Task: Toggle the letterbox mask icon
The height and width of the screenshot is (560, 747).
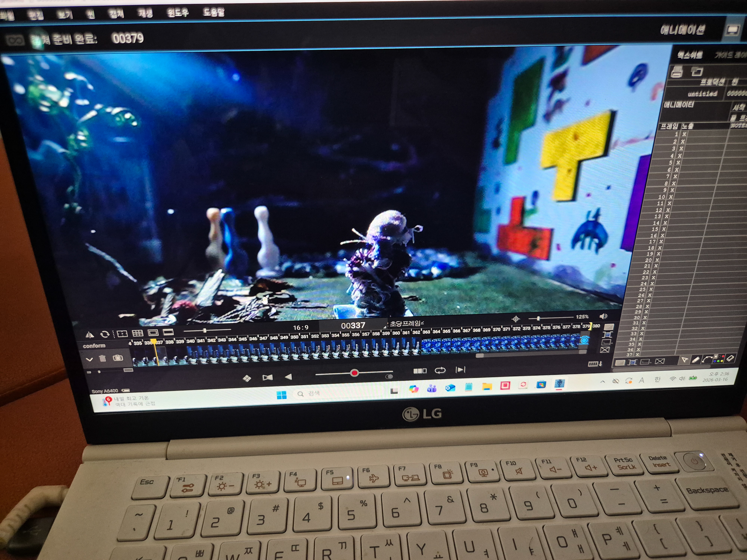Action: point(168,332)
